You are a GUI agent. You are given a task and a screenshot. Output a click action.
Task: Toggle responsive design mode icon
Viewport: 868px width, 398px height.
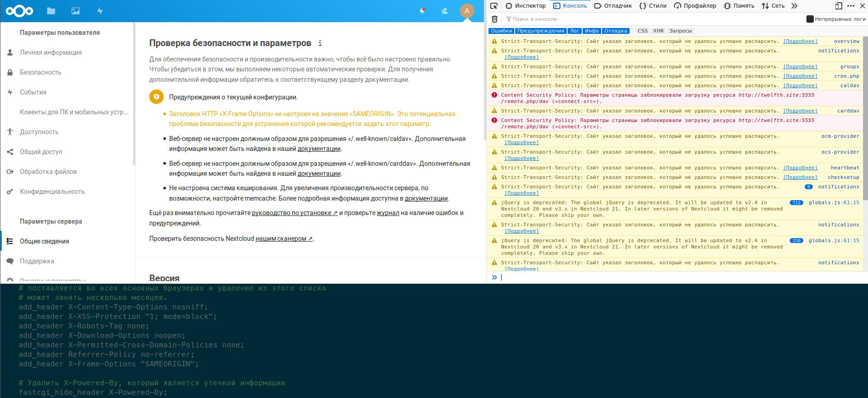coord(839,6)
